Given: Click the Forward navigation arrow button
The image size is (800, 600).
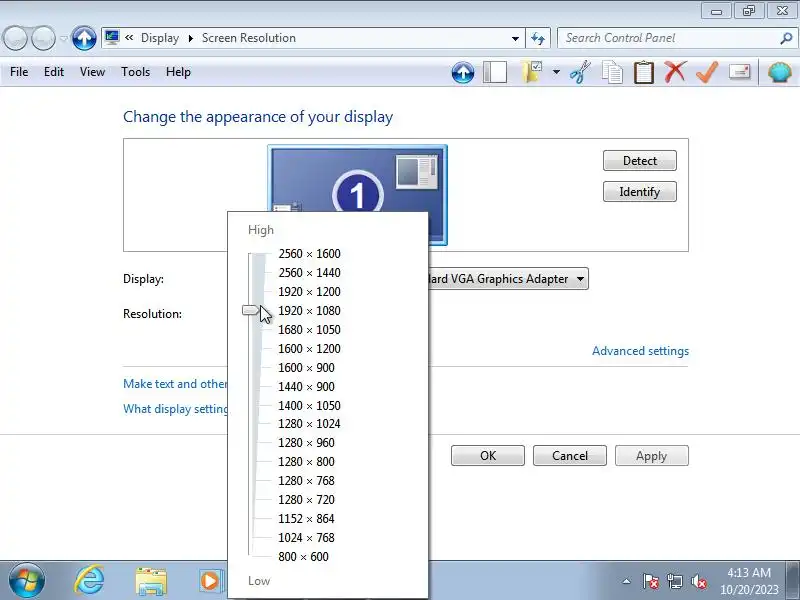Looking at the screenshot, I should tap(43, 38).
